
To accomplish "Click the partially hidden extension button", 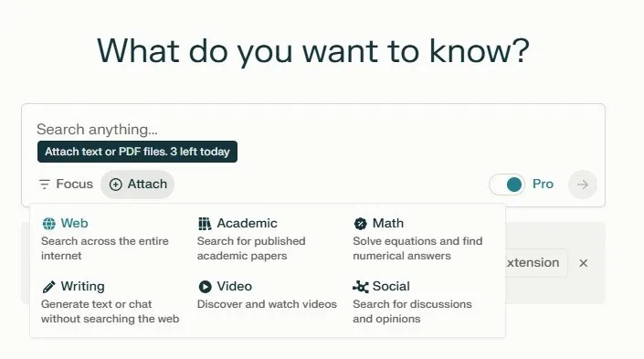I will [536, 263].
